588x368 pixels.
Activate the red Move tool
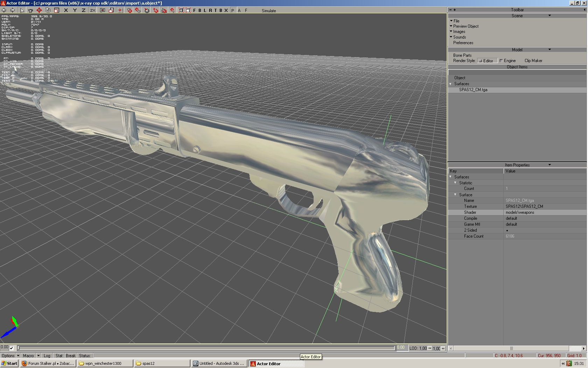(39, 11)
